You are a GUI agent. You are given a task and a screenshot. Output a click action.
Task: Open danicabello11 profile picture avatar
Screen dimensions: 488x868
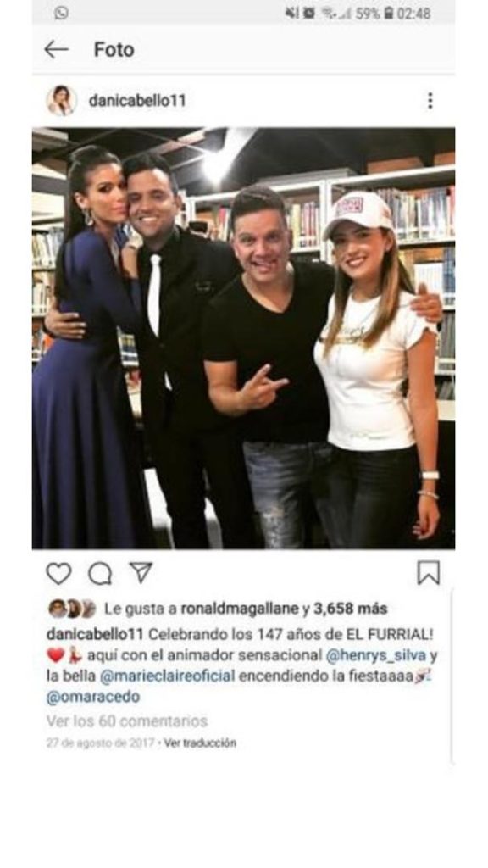coord(61,101)
